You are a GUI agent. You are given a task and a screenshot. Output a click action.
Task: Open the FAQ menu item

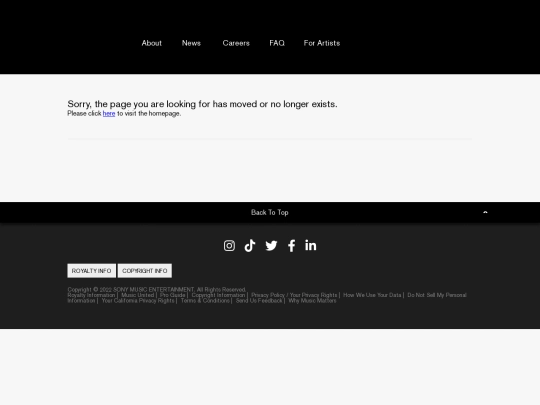277,43
